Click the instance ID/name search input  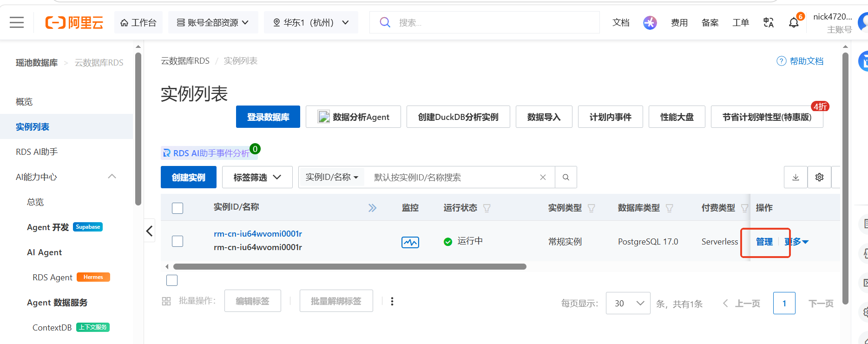tap(453, 177)
